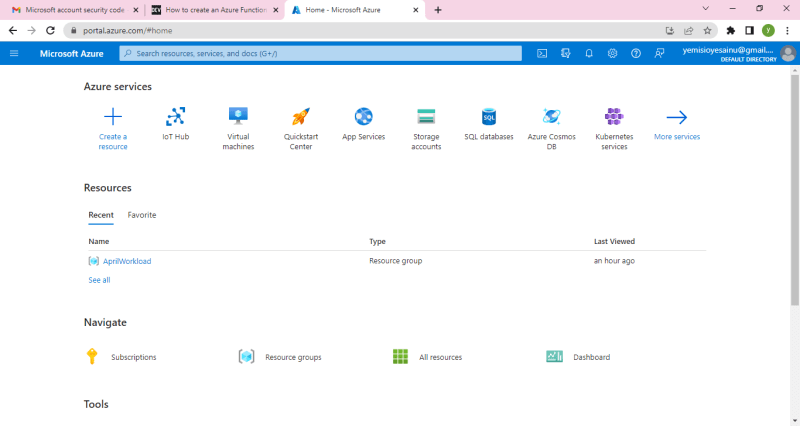800x426 pixels.
Task: Open Chrome three-dot menu
Action: click(x=787, y=31)
